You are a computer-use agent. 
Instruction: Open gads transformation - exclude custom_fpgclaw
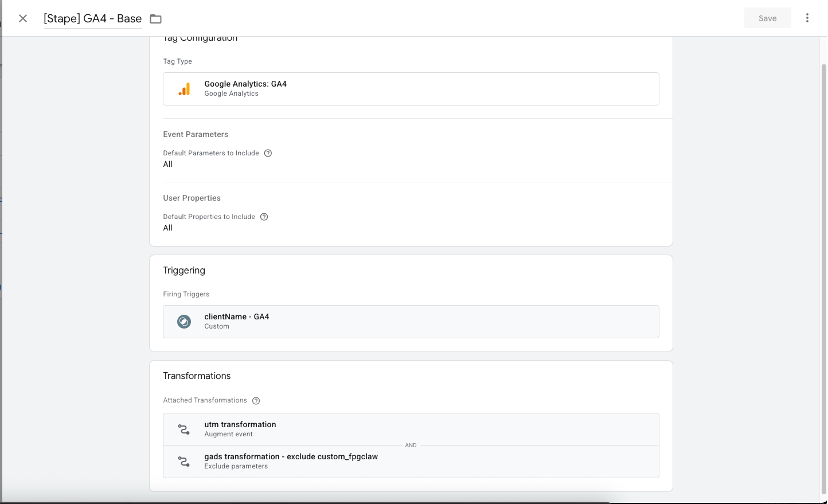[411, 462]
